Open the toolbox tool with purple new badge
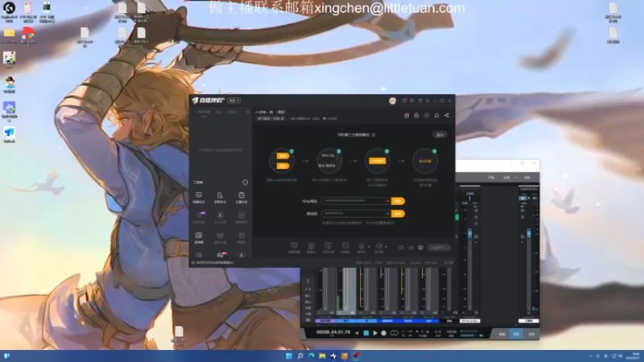This screenshot has width=644, height=362. pos(200,215)
